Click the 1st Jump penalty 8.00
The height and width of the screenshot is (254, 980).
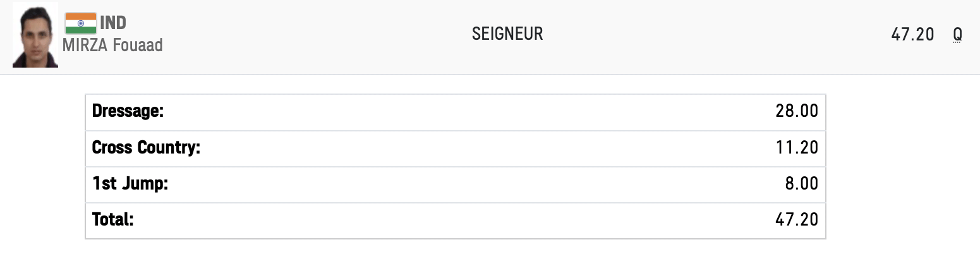802,184
